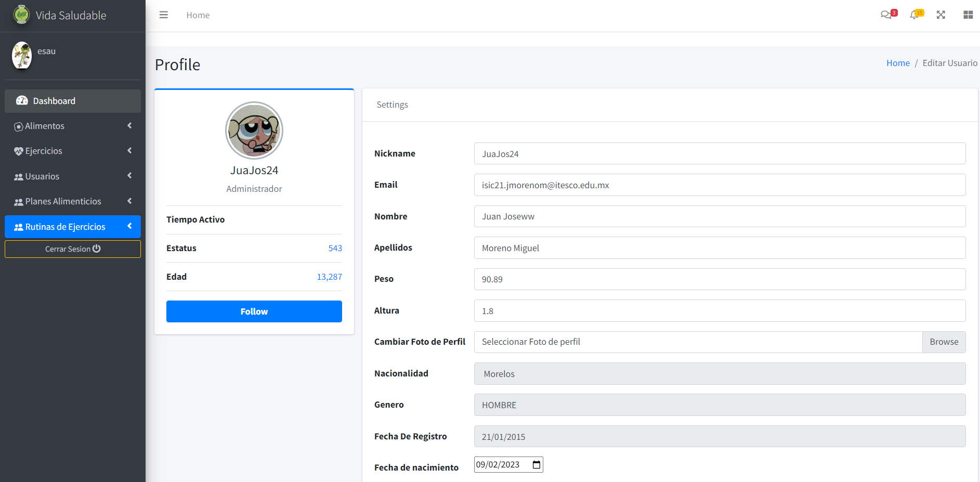Focus the Nickname input field
The width and height of the screenshot is (980, 482).
pyautogui.click(x=720, y=154)
